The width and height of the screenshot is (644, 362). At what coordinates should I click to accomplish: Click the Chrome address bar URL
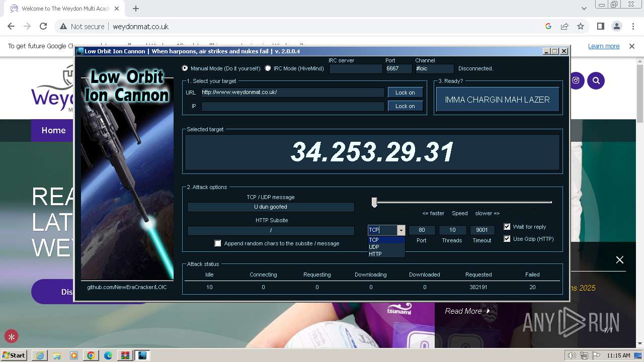pyautogui.click(x=140, y=26)
